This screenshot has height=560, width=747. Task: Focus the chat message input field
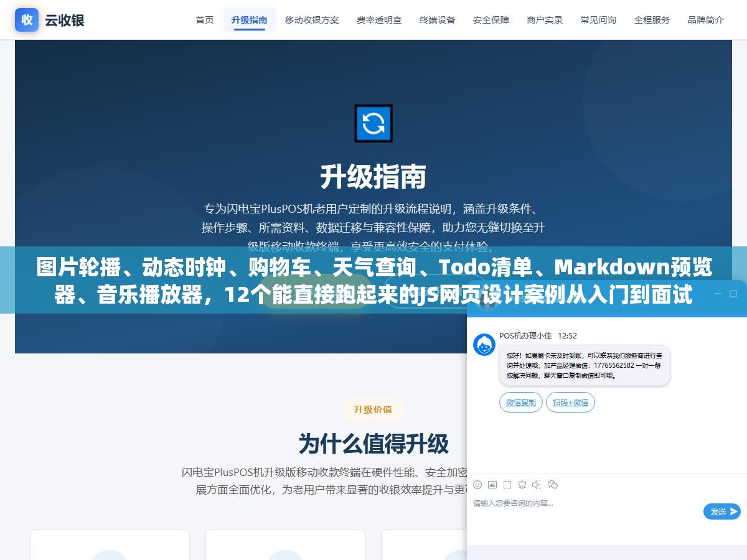[x=585, y=511]
